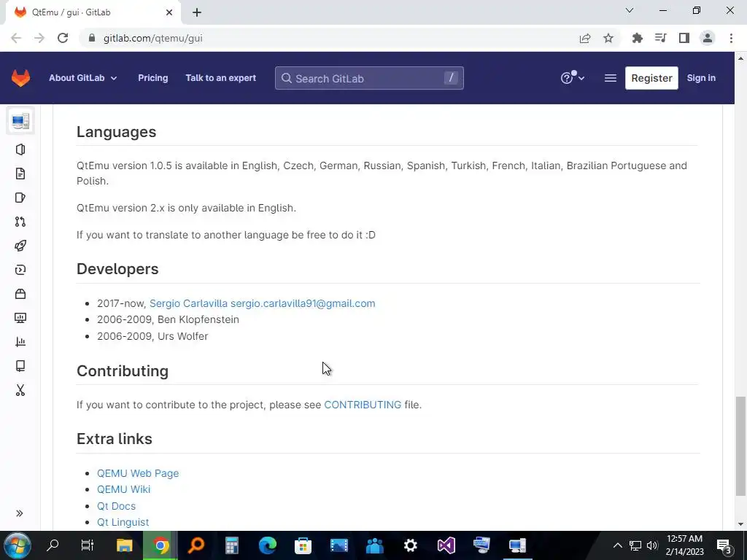Click the Register button
The width and height of the screenshot is (747, 560).
[651, 78]
